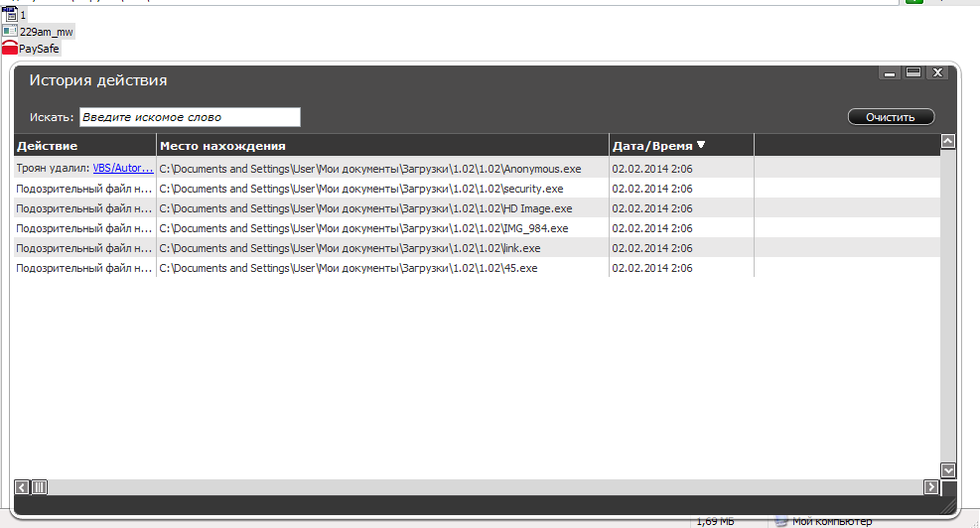Screen dimensions: 980x528
Task: Select the PaySafe file name
Action: [x=39, y=49]
